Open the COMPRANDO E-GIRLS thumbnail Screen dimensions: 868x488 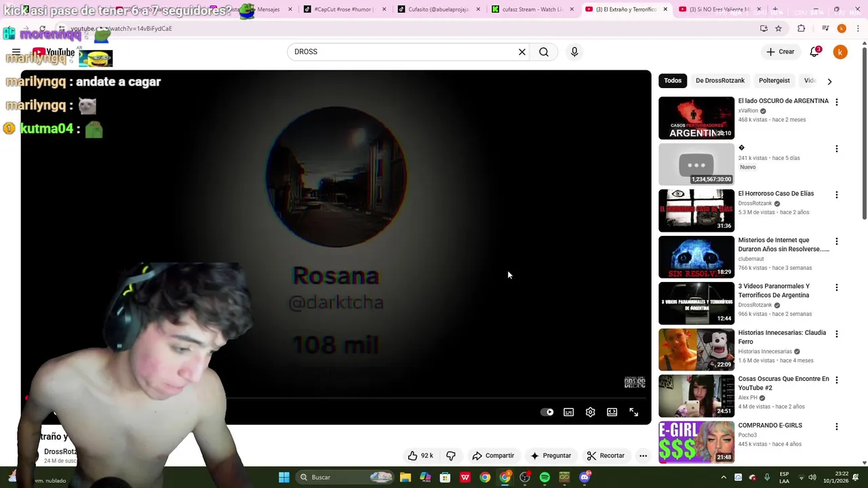point(696,442)
